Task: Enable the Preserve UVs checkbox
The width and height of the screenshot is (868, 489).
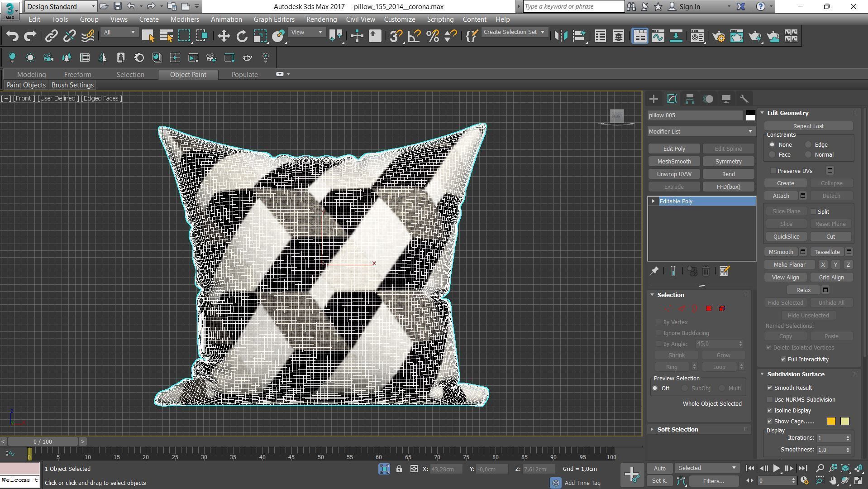Action: pos(773,171)
